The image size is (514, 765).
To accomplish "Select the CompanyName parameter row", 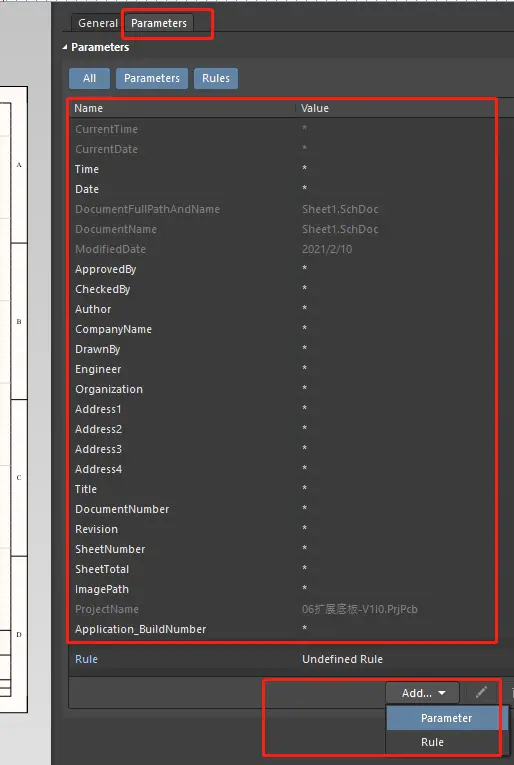I will 282,329.
